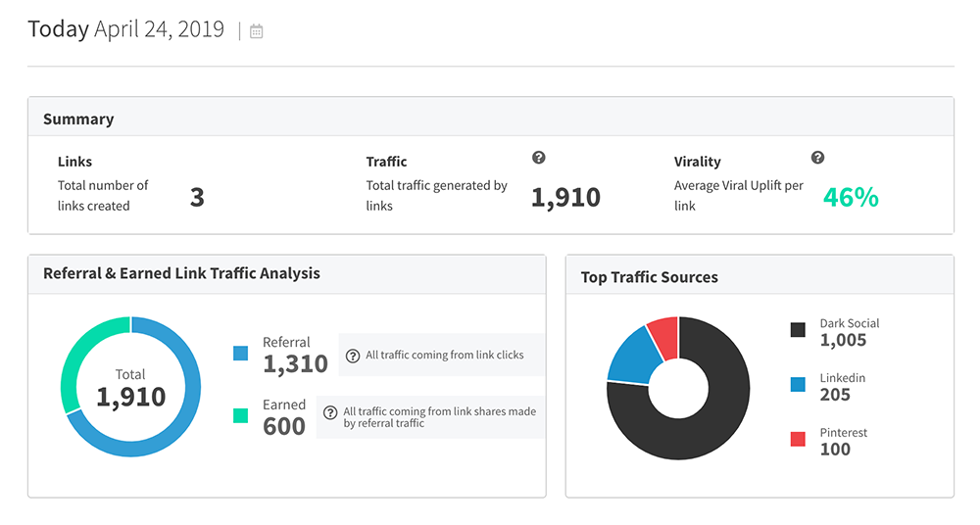This screenshot has width=980, height=525.
Task: Click the Earned tooltip question mark icon
Action: point(330,412)
